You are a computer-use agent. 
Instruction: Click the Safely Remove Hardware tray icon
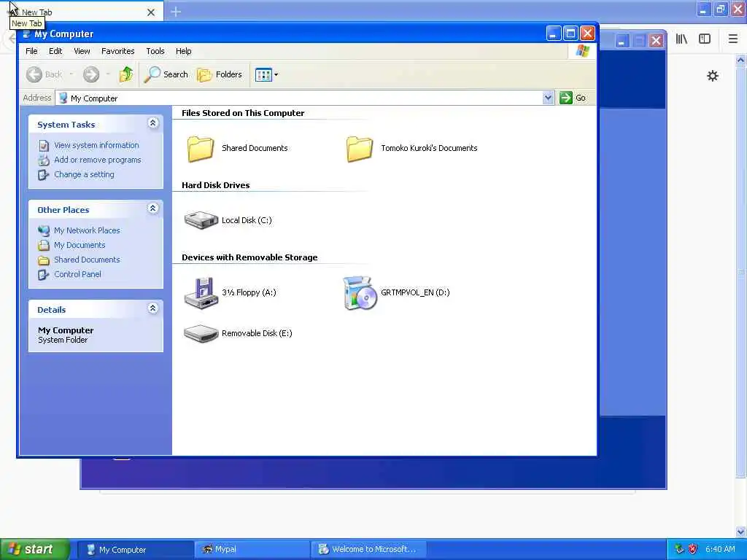tap(679, 550)
